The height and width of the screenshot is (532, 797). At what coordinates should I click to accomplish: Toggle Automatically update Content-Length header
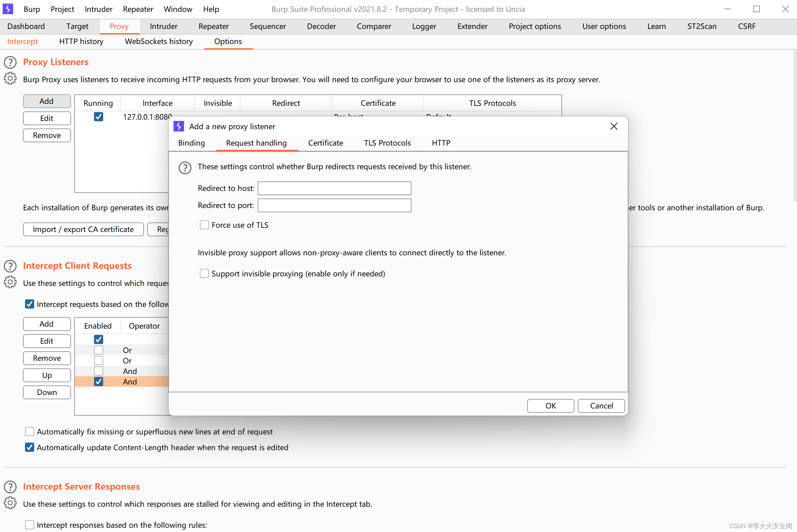click(30, 448)
